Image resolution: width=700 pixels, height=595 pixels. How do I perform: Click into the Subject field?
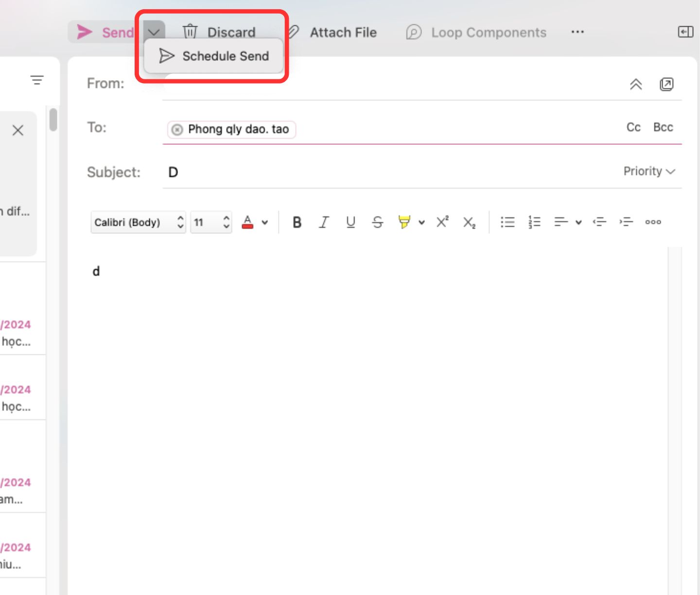coord(389,172)
